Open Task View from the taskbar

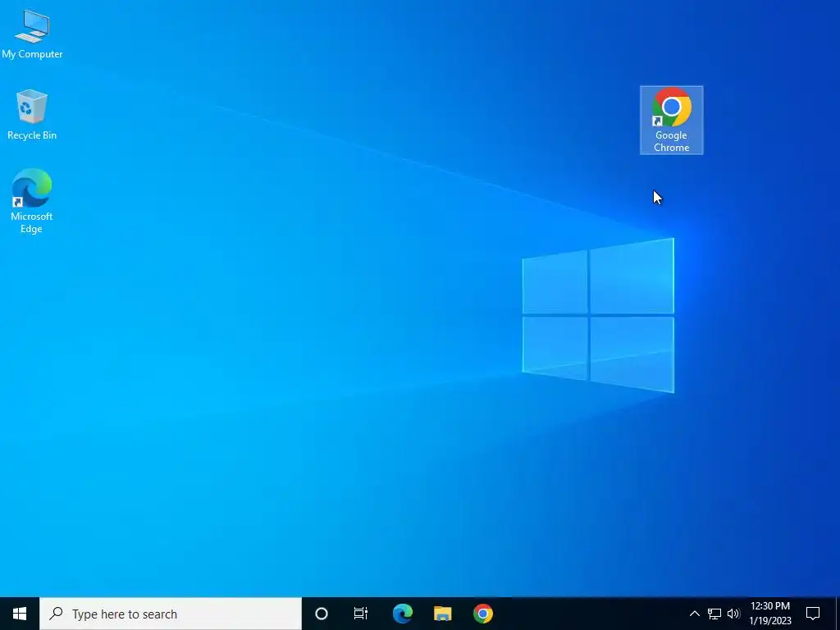361,614
